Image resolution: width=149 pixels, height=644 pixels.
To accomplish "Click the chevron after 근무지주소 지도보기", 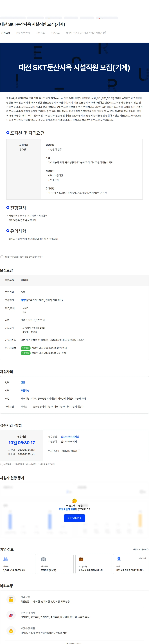I will (86, 340).
